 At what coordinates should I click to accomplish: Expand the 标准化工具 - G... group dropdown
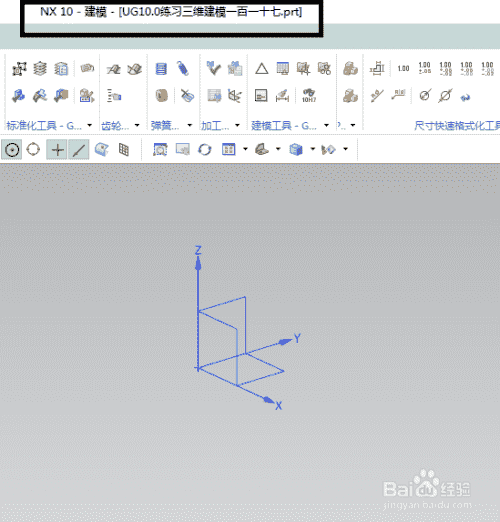click(90, 125)
